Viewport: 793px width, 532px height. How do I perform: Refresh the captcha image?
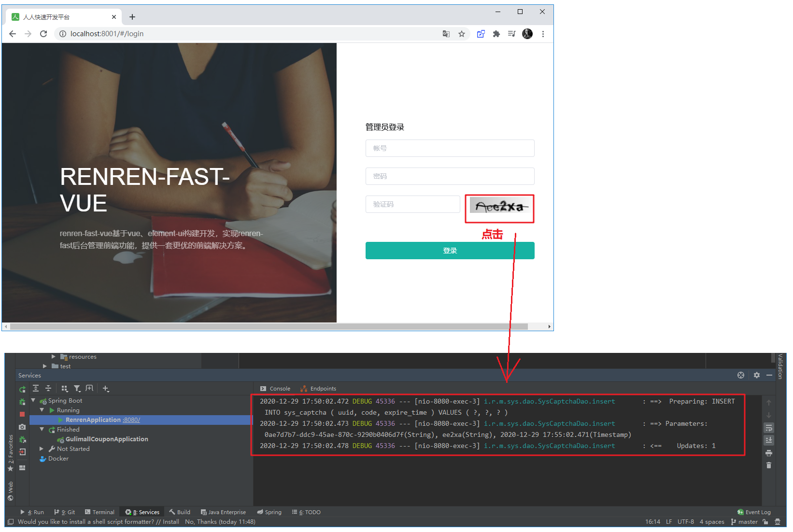(499, 206)
